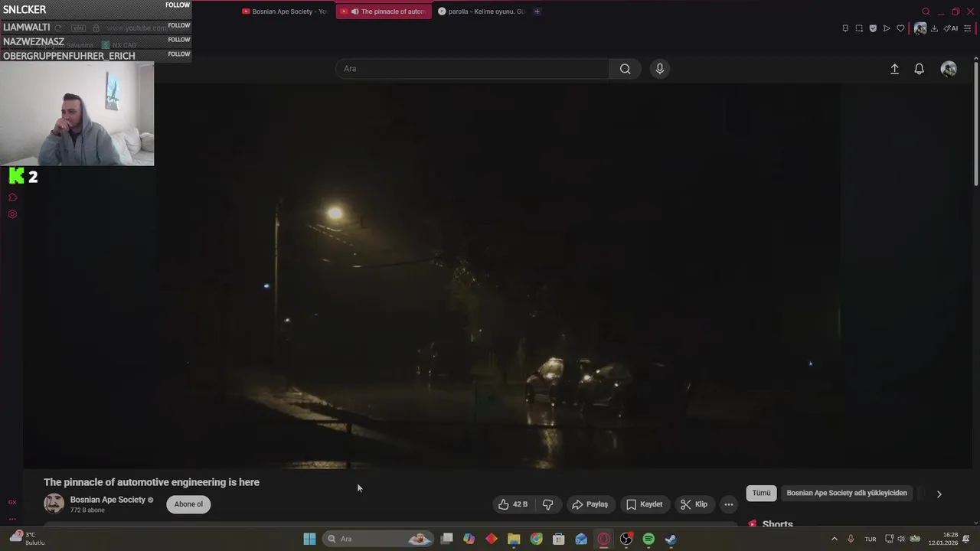The height and width of the screenshot is (551, 980).
Task: Follow NAZWEZNASZ in overlay list
Action: [x=178, y=40]
